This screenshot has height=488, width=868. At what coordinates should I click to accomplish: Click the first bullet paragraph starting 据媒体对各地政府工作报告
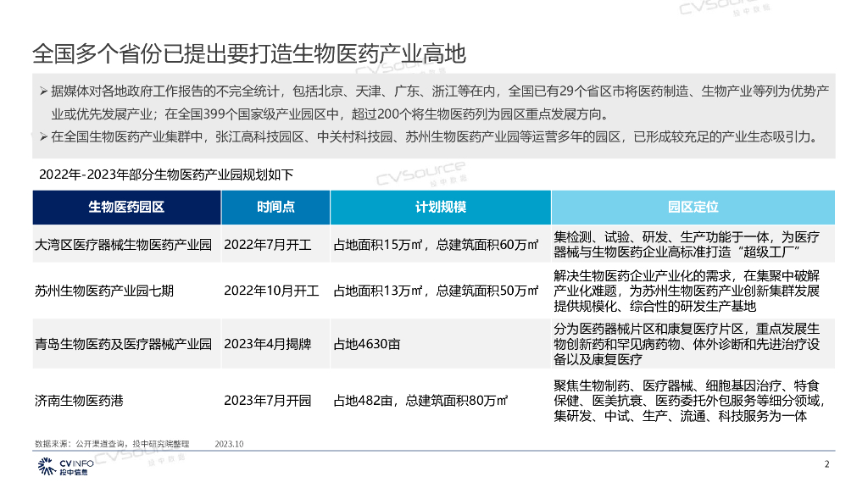[x=435, y=103]
